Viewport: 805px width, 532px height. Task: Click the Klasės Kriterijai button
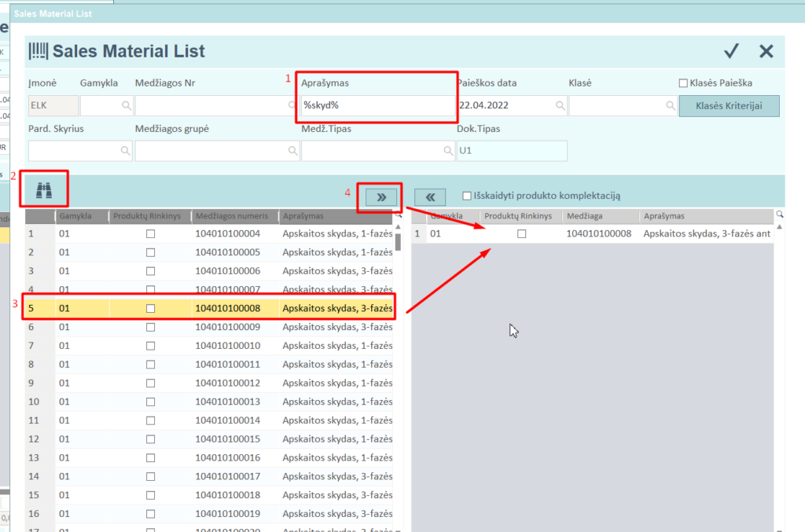click(x=729, y=105)
